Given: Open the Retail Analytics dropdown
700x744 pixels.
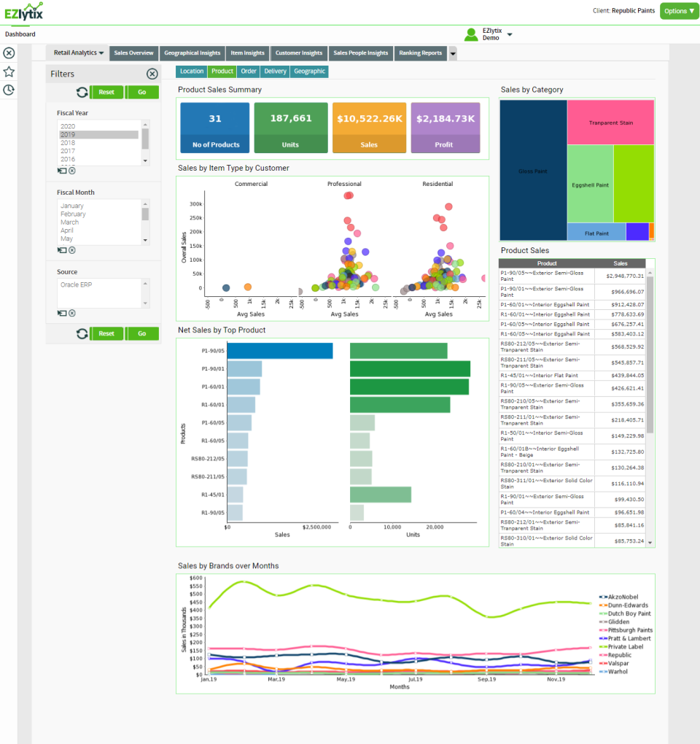Looking at the screenshot, I should pos(77,53).
